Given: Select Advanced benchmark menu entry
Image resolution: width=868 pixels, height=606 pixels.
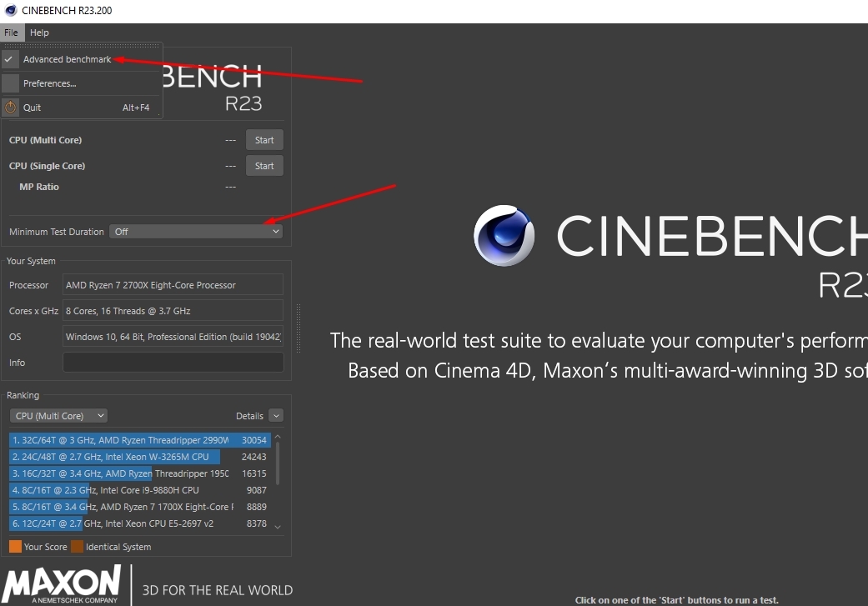Looking at the screenshot, I should pyautogui.click(x=82, y=59).
